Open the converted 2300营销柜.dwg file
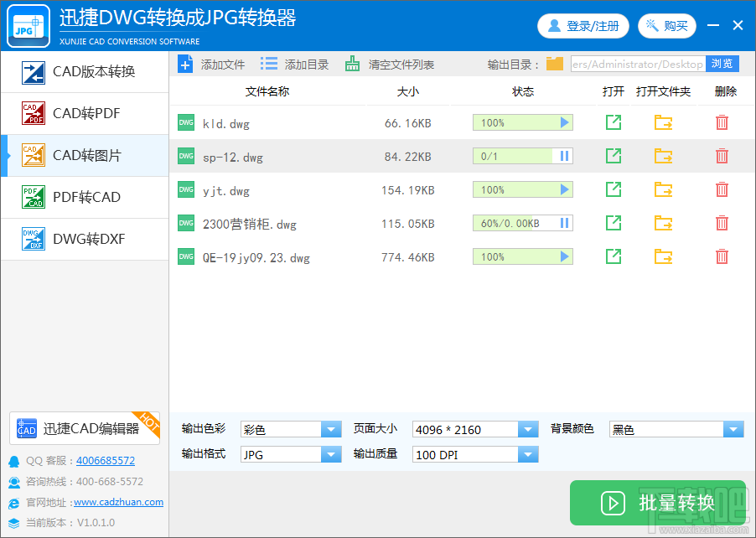Viewport: 756px width, 538px height. (614, 223)
